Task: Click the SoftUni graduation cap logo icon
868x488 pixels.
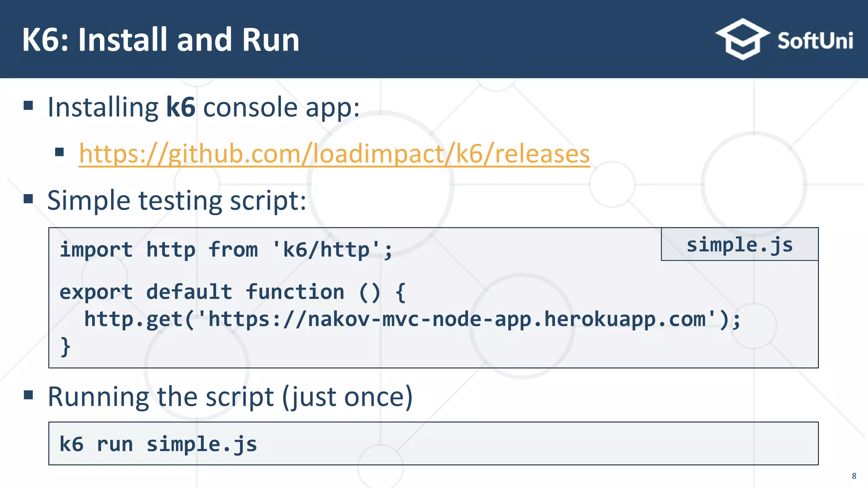Action: [743, 39]
